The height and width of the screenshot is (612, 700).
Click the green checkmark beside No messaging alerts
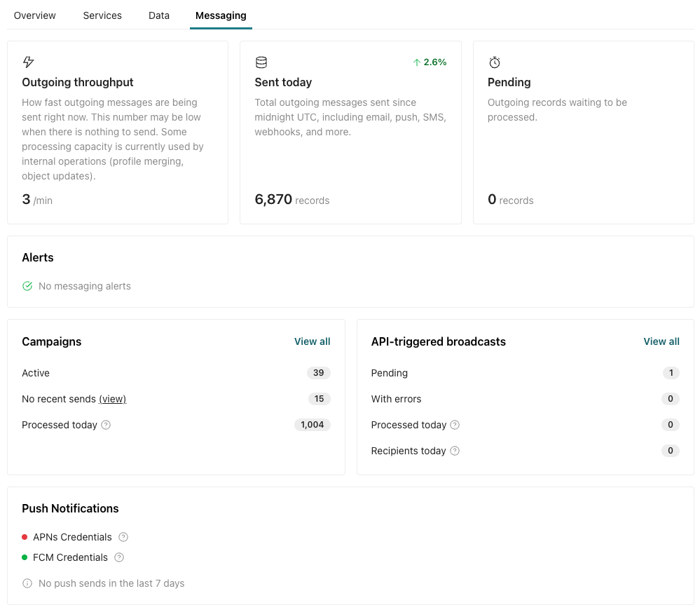[27, 286]
